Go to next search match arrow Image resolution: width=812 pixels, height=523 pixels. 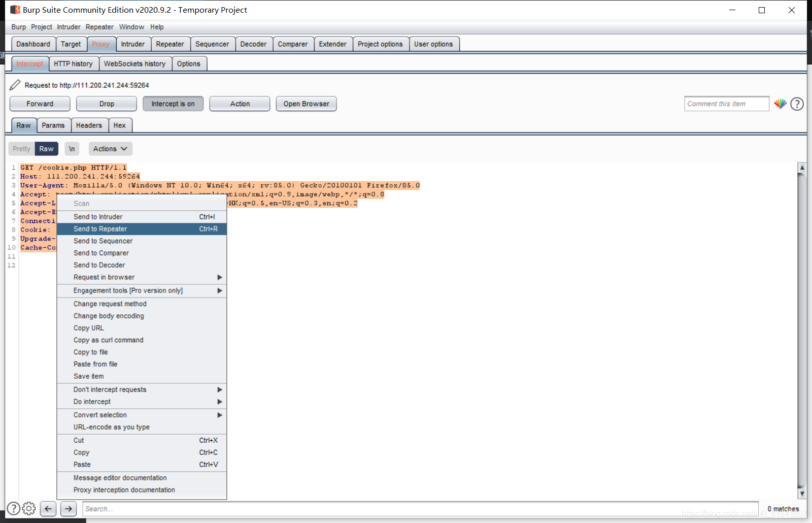point(69,508)
